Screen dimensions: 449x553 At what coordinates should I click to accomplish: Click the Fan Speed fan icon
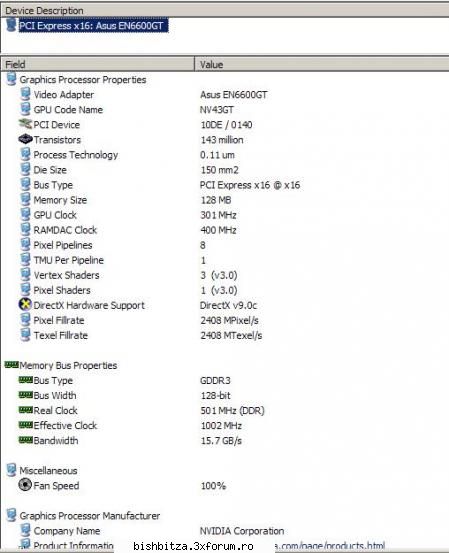point(25,485)
